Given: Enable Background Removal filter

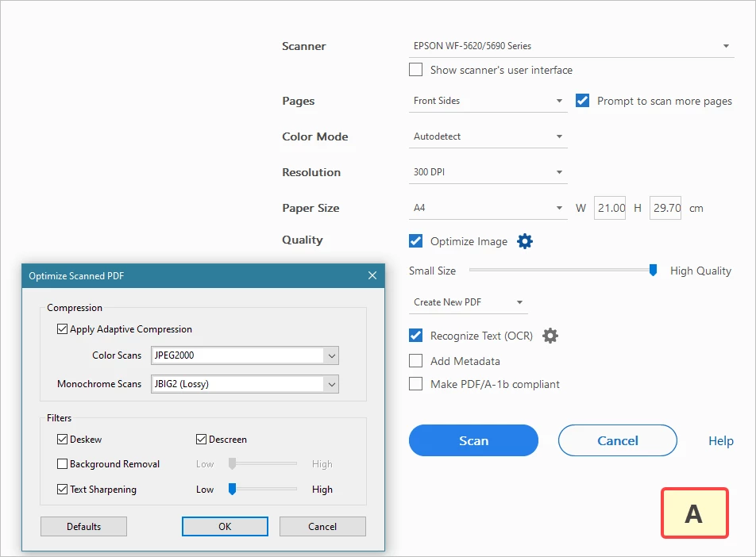Looking at the screenshot, I should tap(62, 464).
